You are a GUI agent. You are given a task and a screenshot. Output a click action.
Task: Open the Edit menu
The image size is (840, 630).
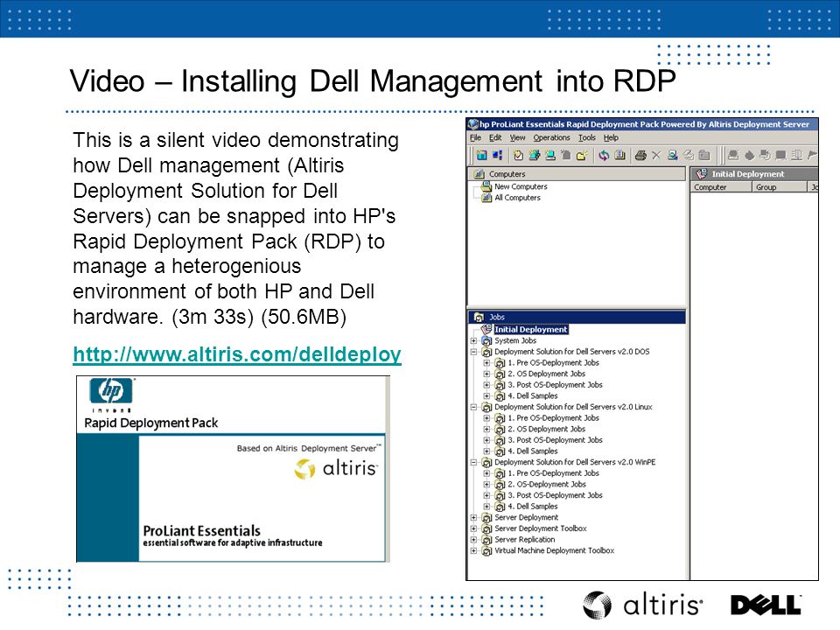495,137
